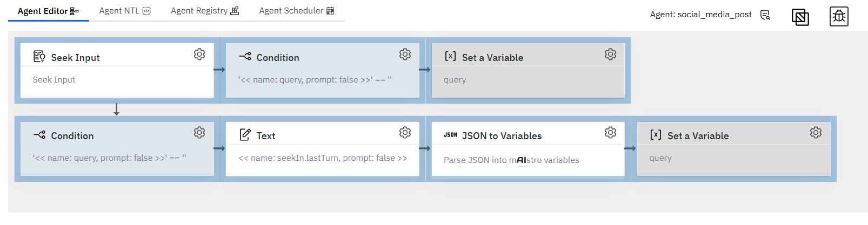Click the bug debug icon at top right
The image size is (868, 225).
[x=839, y=17]
